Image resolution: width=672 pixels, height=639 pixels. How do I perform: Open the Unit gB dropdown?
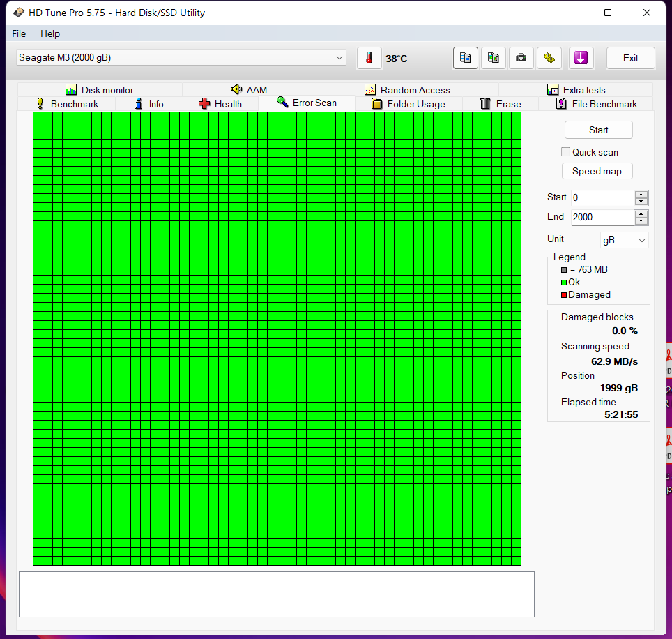coord(625,240)
